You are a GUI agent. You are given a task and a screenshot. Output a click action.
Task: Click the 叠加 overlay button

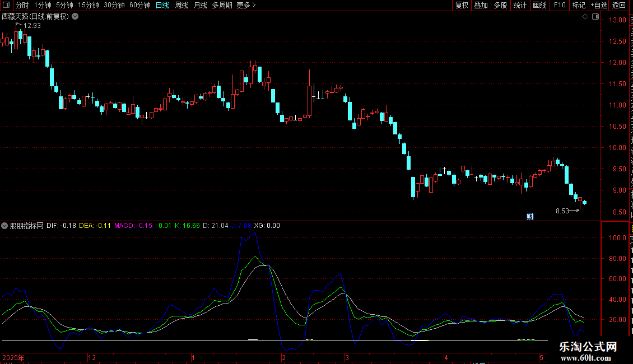pos(481,5)
